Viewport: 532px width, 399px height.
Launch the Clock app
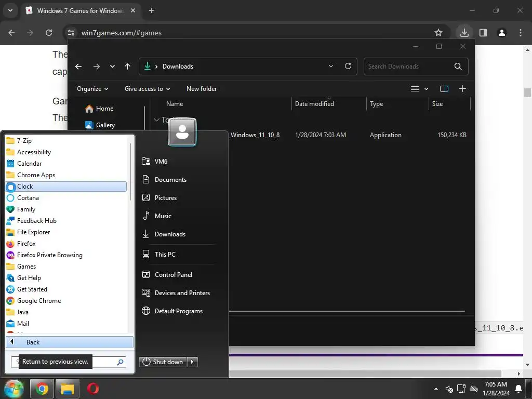coord(66,187)
